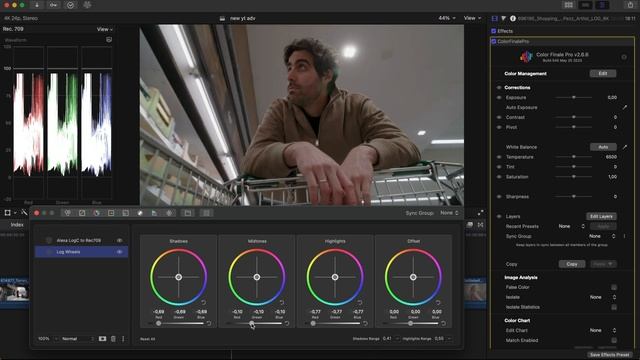Open Sync Group dropdown in Color Finale toolbar

[x=449, y=213]
